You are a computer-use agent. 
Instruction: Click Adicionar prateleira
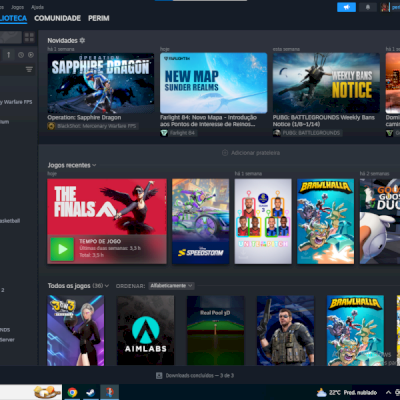255,153
